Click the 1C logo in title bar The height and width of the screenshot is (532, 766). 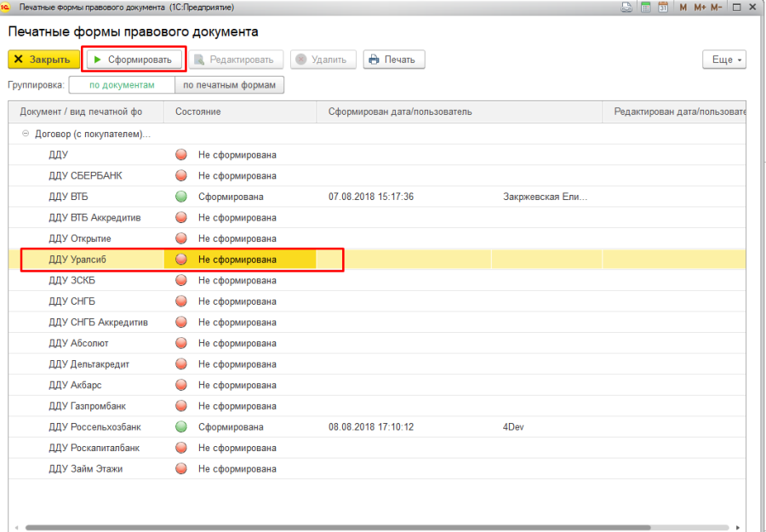(6, 7)
